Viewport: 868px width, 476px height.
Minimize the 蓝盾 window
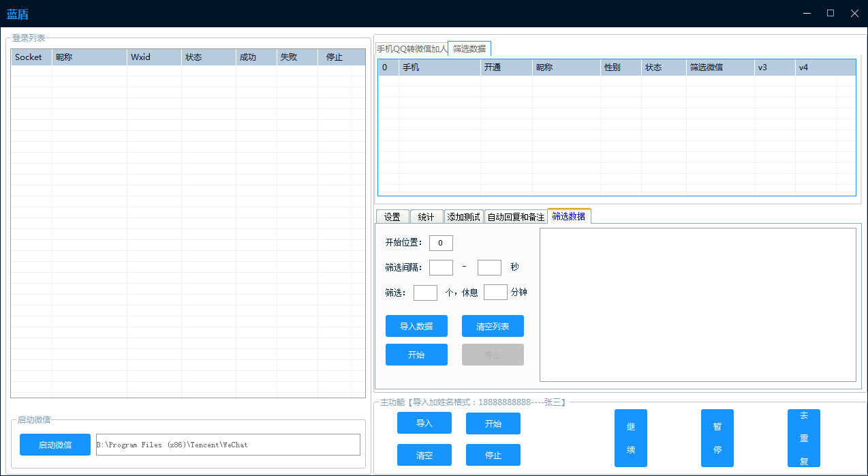(807, 13)
